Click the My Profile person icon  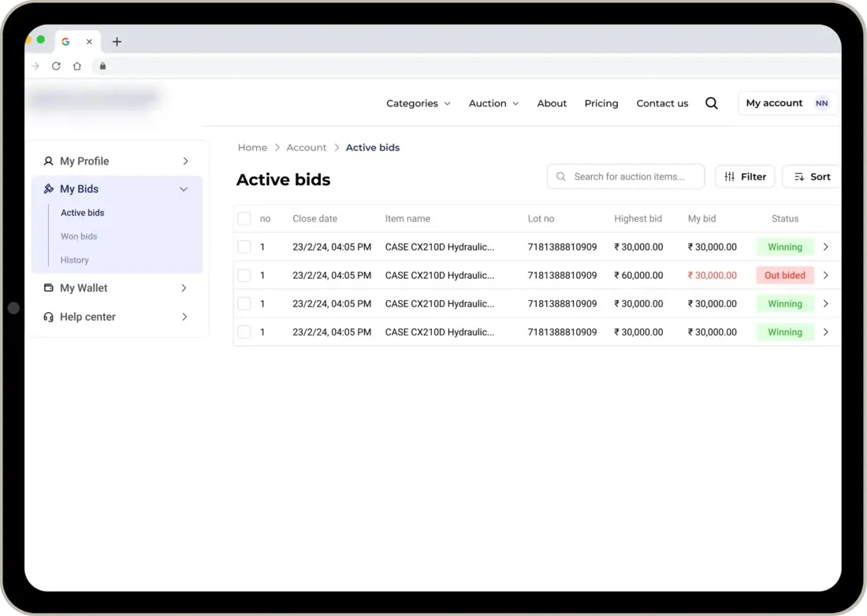tap(48, 161)
